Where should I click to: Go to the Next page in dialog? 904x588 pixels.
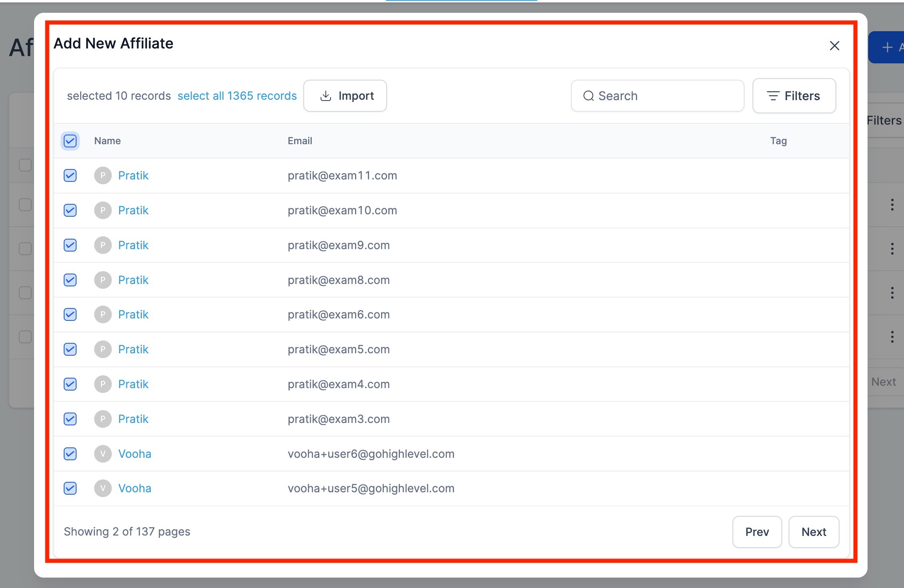tap(814, 532)
